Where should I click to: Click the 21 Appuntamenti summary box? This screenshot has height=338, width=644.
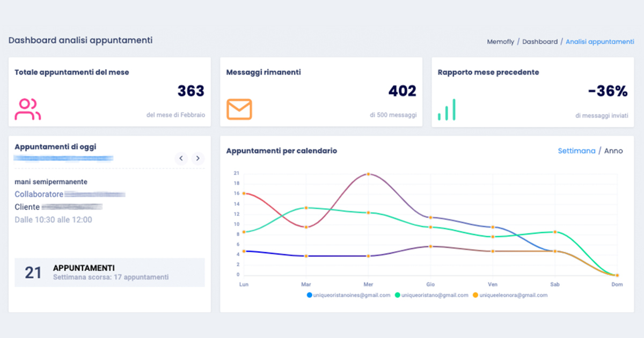[x=109, y=273]
